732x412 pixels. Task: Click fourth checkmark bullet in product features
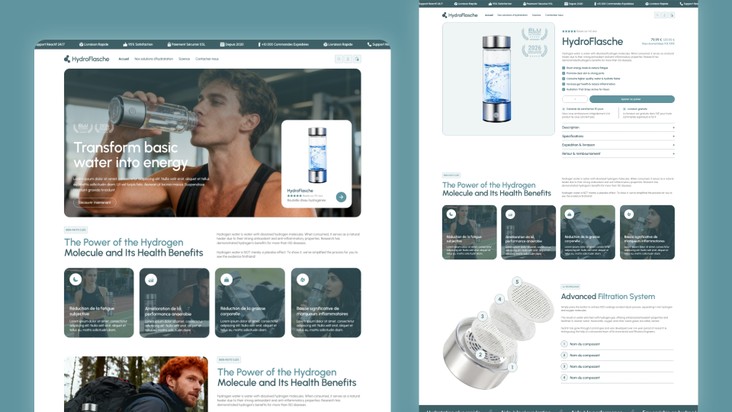tap(563, 84)
